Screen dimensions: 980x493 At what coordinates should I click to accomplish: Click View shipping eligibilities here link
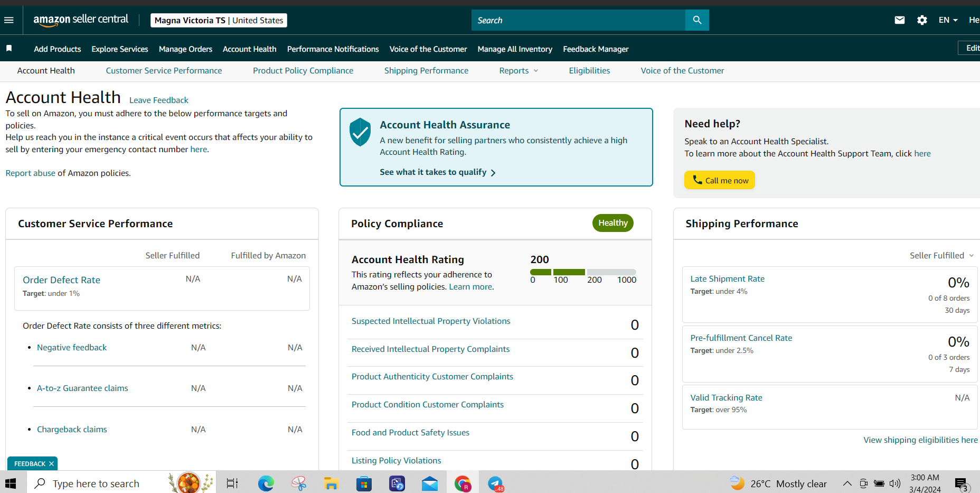tap(920, 440)
